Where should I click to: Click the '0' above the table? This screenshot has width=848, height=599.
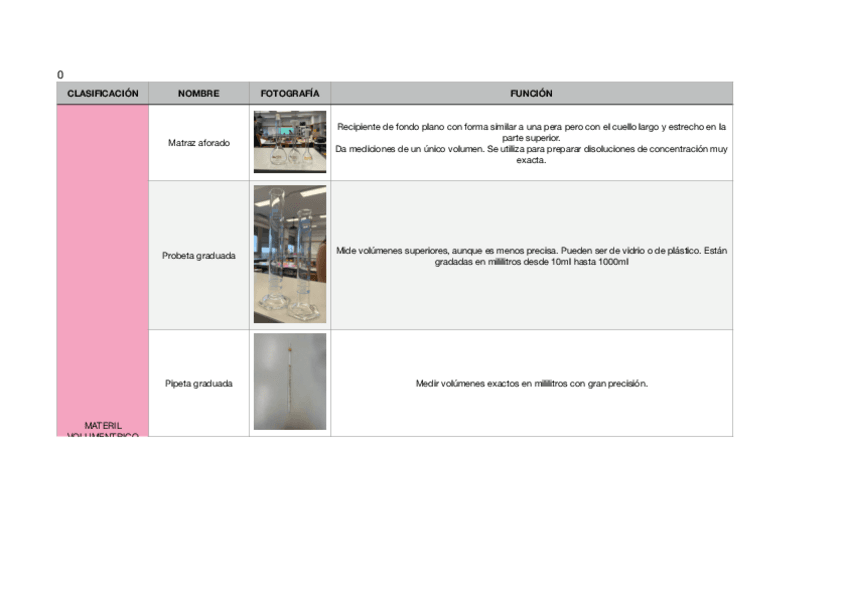pos(60,75)
